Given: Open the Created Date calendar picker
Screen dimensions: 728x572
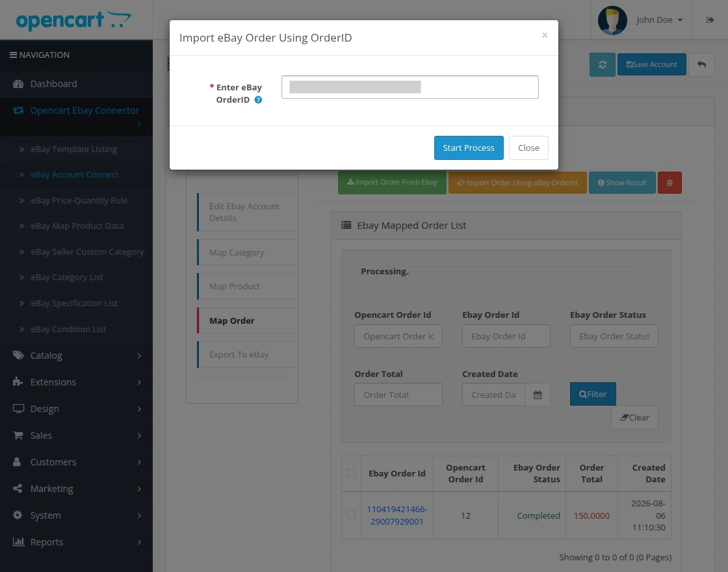Looking at the screenshot, I should pos(537,395).
